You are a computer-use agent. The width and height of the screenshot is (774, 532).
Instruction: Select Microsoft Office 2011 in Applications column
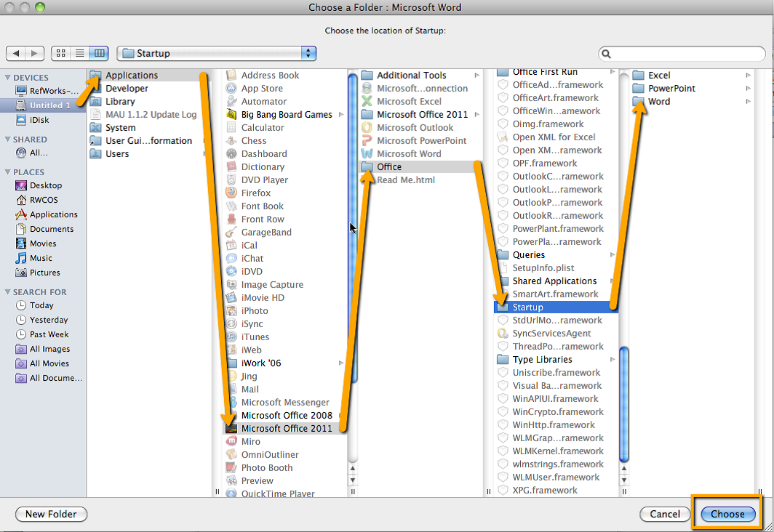tap(285, 429)
